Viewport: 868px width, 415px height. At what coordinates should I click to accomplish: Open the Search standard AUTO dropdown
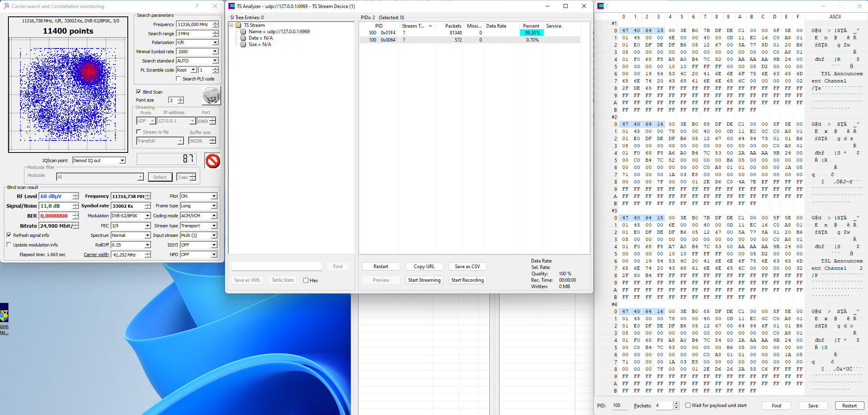215,61
